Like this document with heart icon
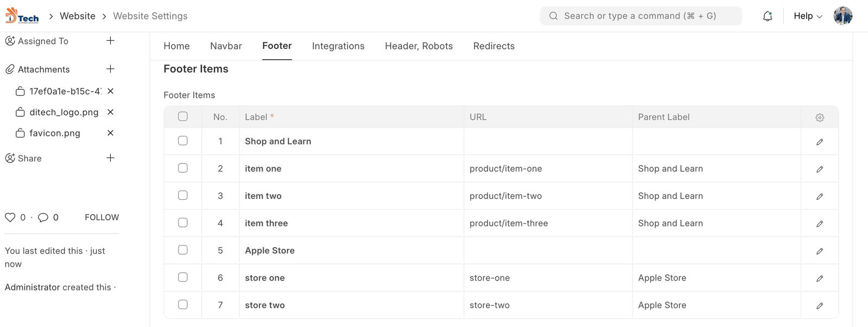 pyautogui.click(x=10, y=217)
